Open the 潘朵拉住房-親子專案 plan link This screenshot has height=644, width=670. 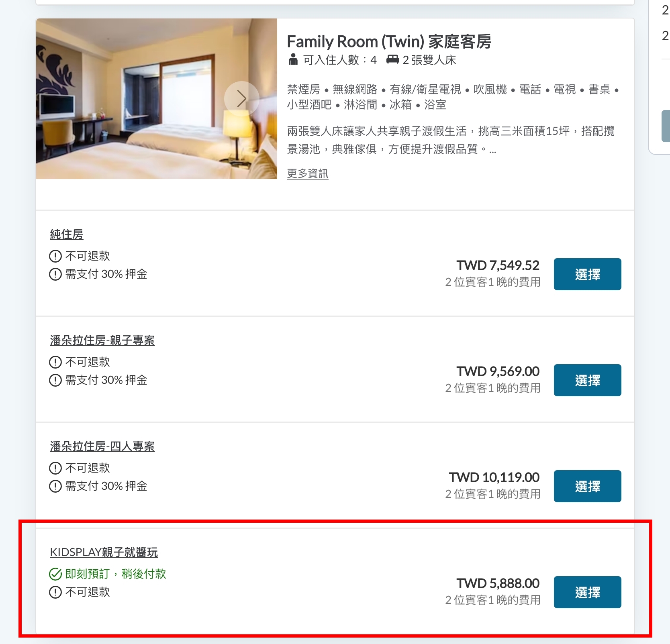(x=102, y=340)
